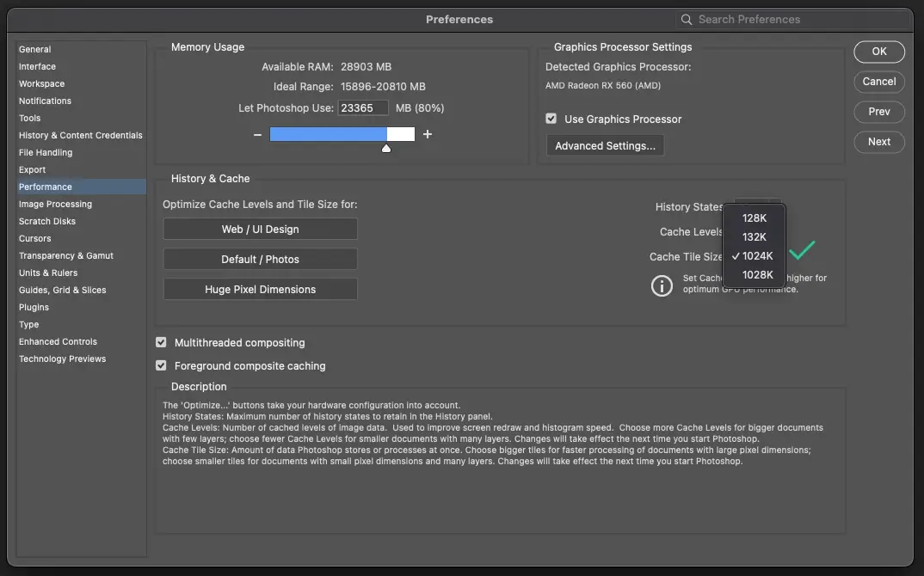Choose 128K cache tile size
Image resolution: width=924 pixels, height=576 pixels.
755,218
